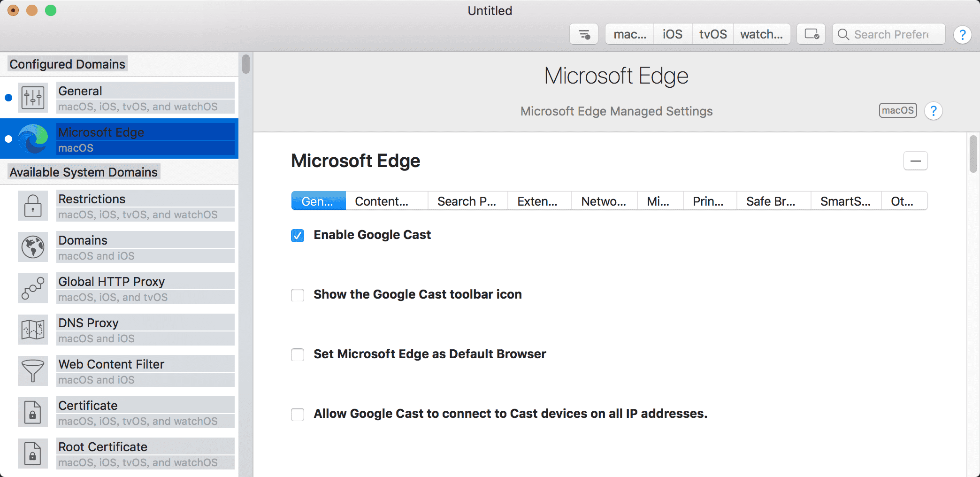Viewport: 980px width, 477px height.
Task: Click the Root Certificate document icon
Action: pyautogui.click(x=33, y=454)
